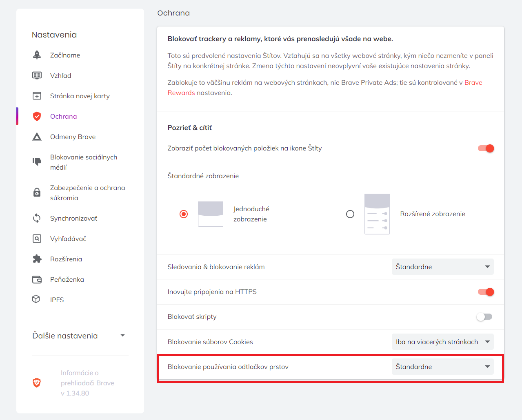The width and height of the screenshot is (522, 420).
Task: Expand Ďalšie nastavenia section
Action: pyautogui.click(x=79, y=336)
